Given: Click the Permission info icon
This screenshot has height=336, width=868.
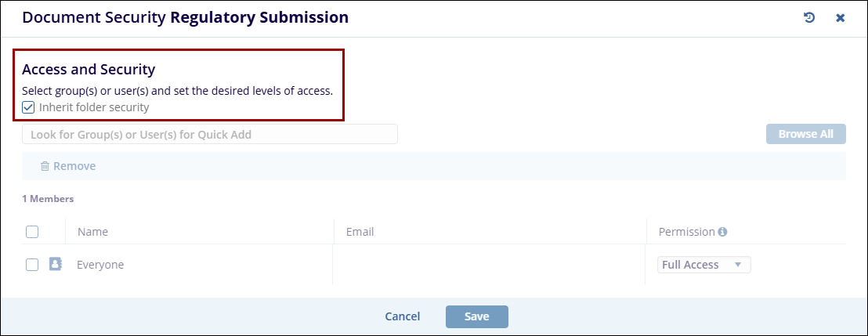Looking at the screenshot, I should pyautogui.click(x=722, y=232).
